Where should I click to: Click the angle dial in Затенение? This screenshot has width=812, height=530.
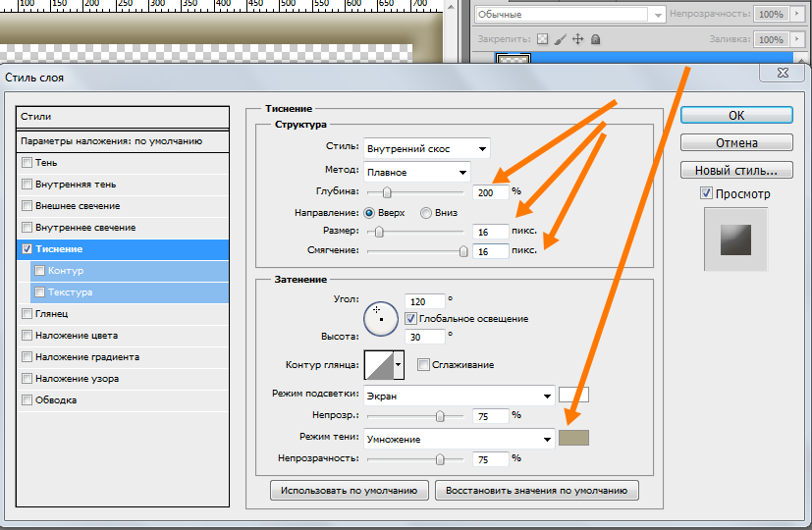[381, 319]
